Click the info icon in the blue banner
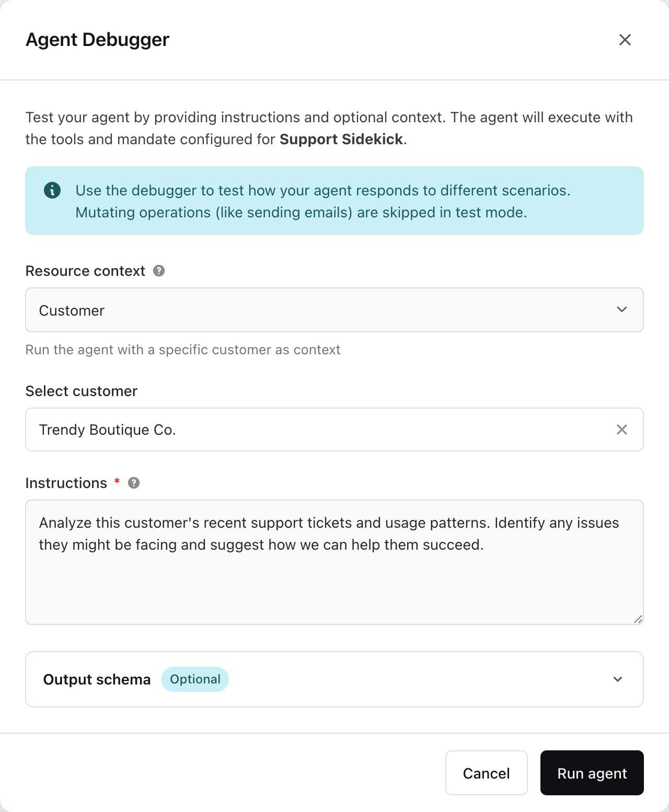This screenshot has width=669, height=812. pos(53,190)
